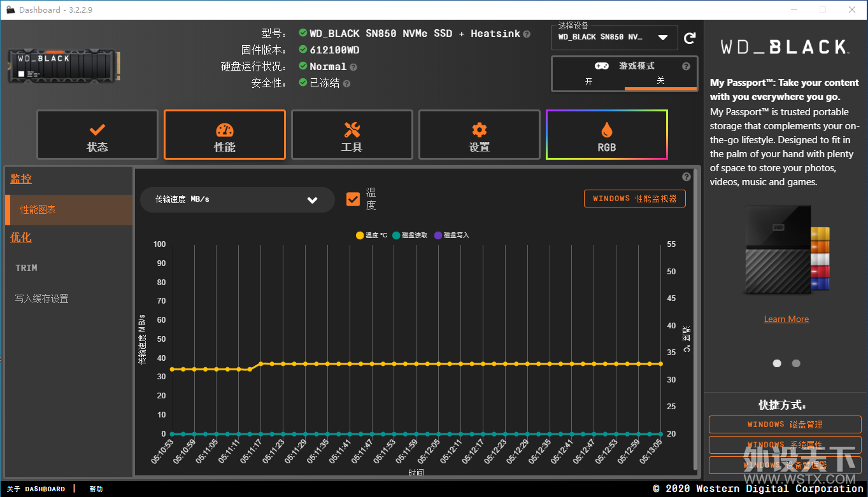The image size is (868, 497).
Task: Click the last temperature data point
Action: (x=660, y=364)
